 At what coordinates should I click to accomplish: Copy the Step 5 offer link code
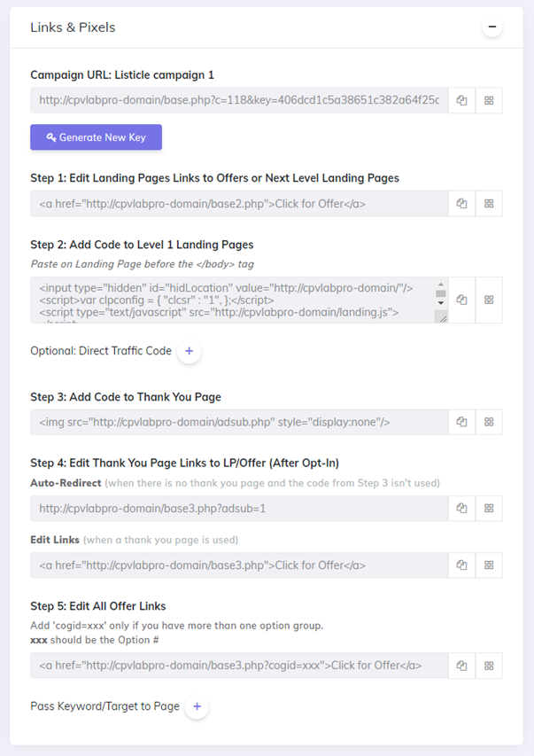(x=461, y=666)
